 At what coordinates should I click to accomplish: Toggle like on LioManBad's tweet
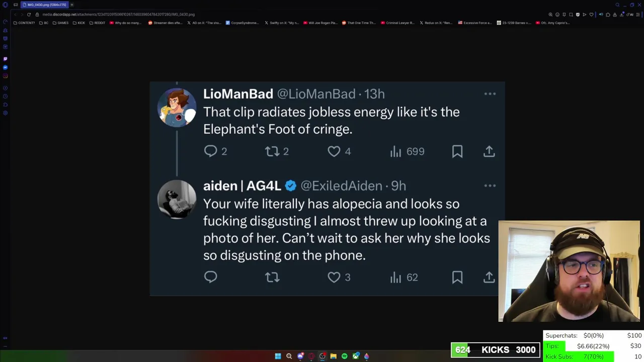click(x=334, y=151)
